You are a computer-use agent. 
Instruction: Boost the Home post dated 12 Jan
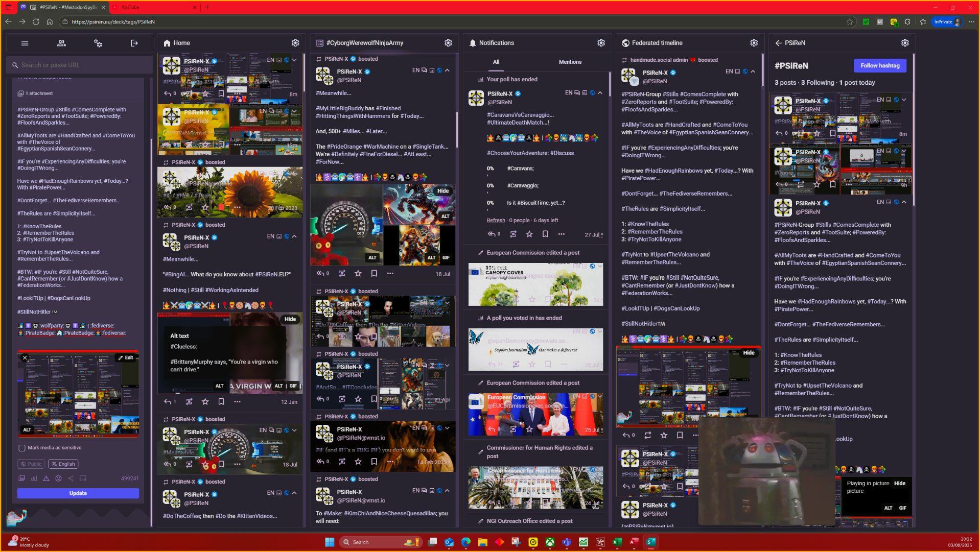tap(189, 402)
